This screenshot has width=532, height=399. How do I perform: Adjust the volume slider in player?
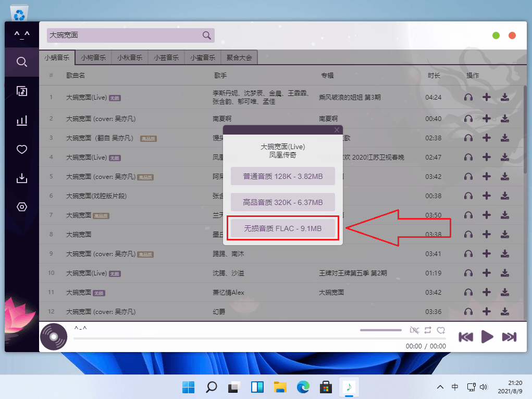[381, 330]
